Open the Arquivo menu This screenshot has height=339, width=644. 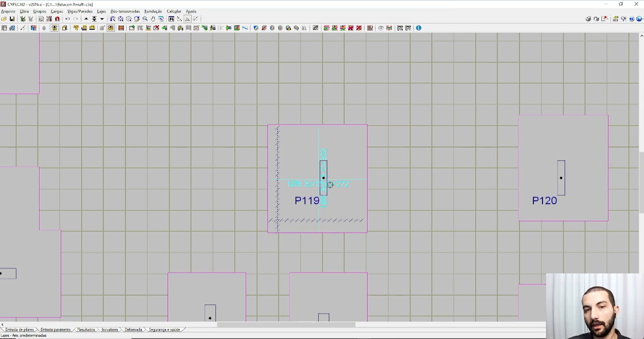coord(8,11)
